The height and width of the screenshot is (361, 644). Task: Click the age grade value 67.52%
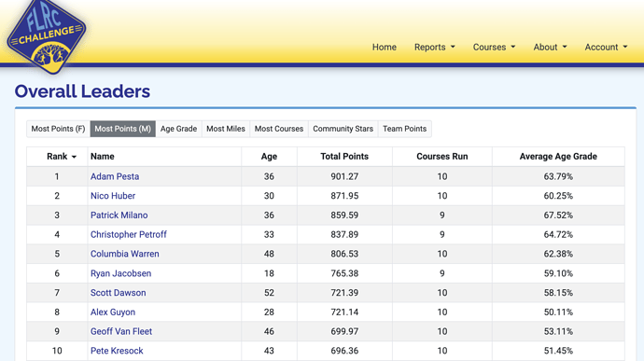(558, 215)
